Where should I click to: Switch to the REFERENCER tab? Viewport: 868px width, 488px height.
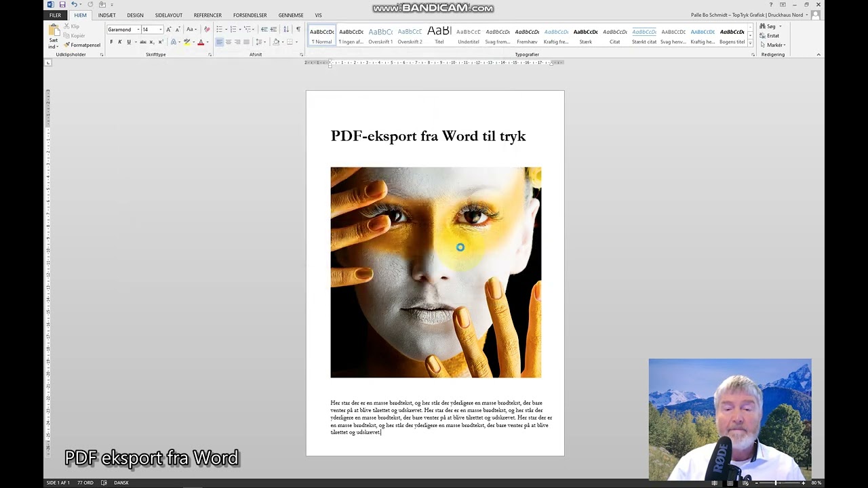(x=208, y=15)
